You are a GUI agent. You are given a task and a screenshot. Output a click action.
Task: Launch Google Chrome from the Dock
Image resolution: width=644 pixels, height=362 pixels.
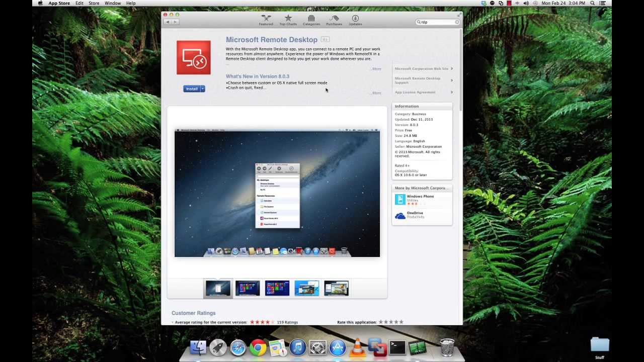point(258,347)
